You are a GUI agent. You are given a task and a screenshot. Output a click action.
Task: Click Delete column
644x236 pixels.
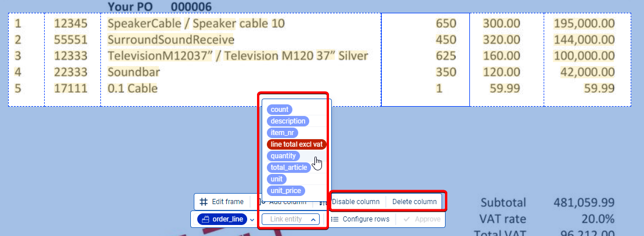414,202
